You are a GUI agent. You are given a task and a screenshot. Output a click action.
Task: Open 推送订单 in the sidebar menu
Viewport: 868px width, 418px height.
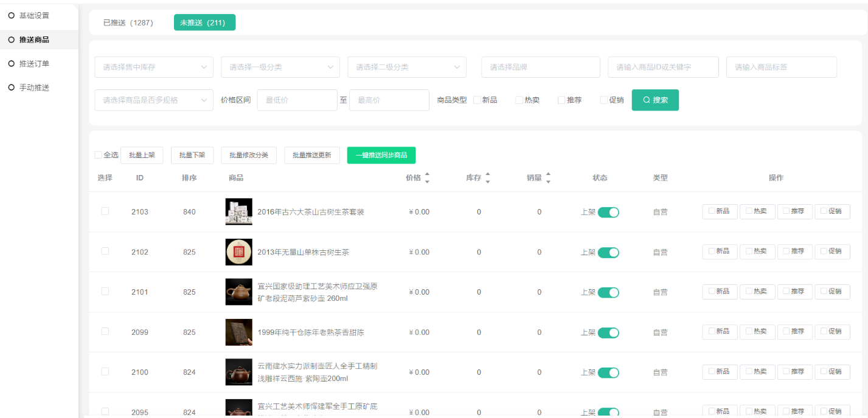pyautogui.click(x=34, y=64)
